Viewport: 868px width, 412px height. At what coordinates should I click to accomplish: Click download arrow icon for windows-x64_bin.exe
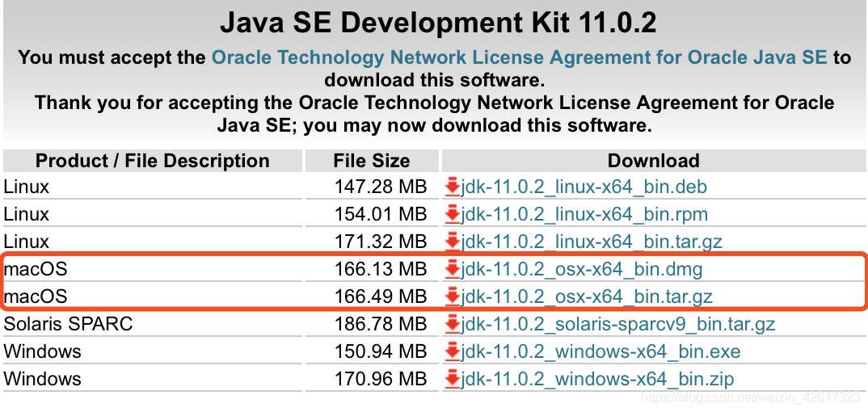(453, 351)
